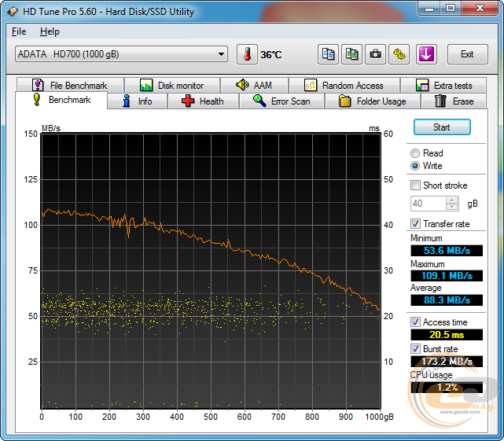Image resolution: width=504 pixels, height=441 pixels.
Task: Open the Error Scan tab
Action: coord(282,101)
